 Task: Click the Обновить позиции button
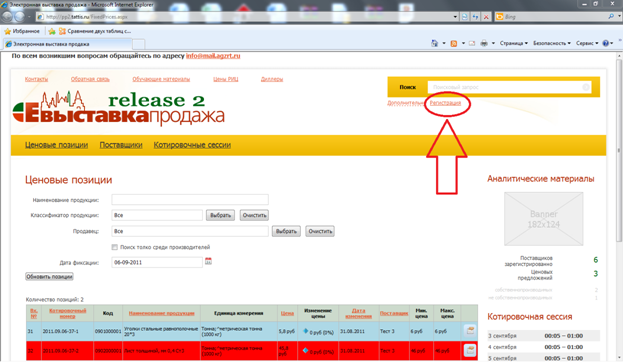point(49,277)
